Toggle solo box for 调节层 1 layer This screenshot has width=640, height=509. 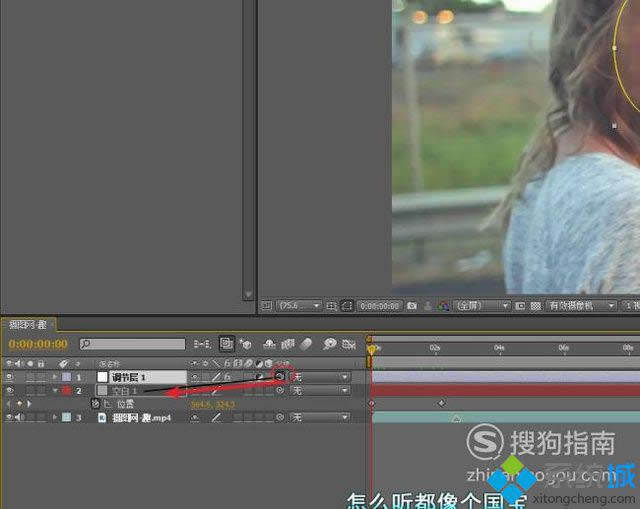coord(30,377)
